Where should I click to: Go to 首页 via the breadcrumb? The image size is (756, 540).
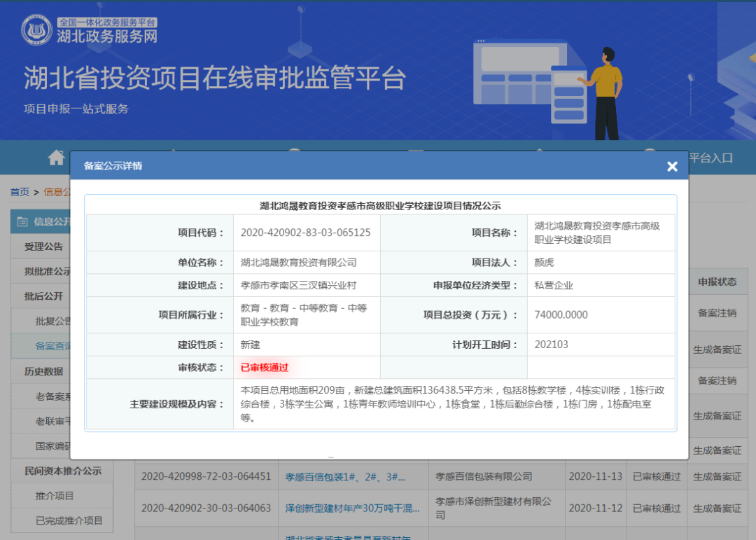(20, 192)
